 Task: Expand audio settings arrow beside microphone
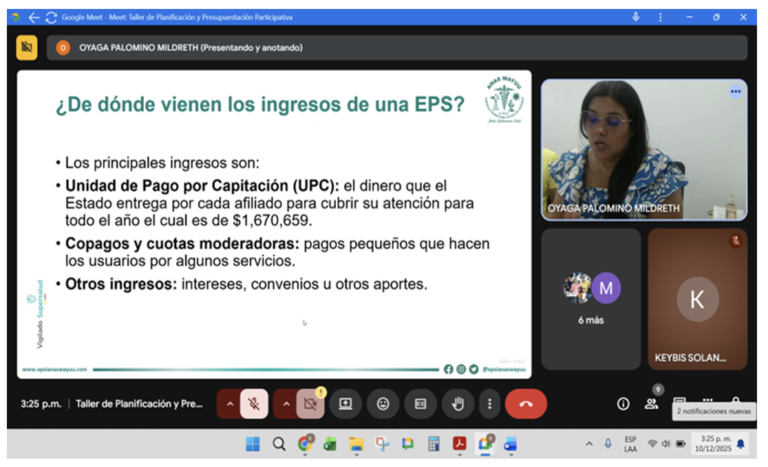[x=230, y=404]
